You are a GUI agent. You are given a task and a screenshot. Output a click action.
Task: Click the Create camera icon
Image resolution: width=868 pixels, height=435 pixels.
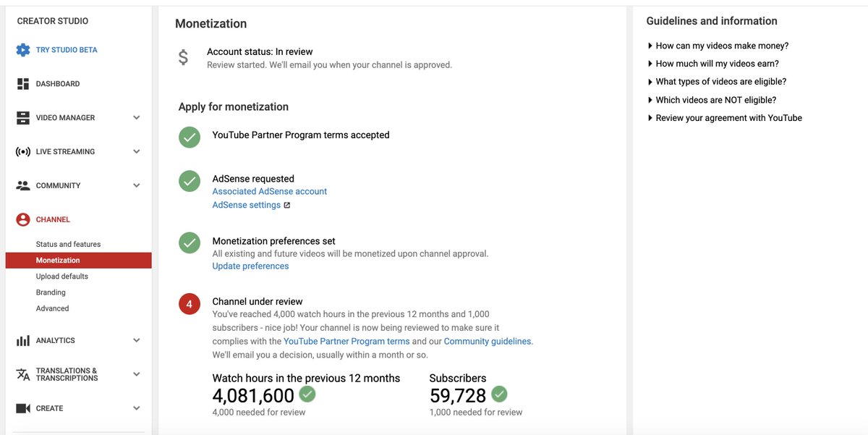click(x=23, y=408)
